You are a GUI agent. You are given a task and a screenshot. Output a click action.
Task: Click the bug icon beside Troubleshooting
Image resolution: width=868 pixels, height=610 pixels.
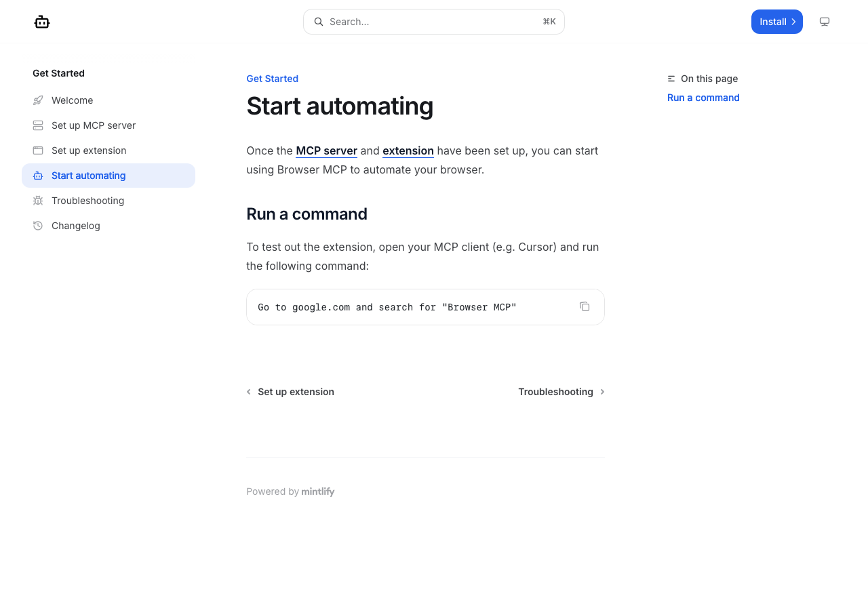point(38,201)
